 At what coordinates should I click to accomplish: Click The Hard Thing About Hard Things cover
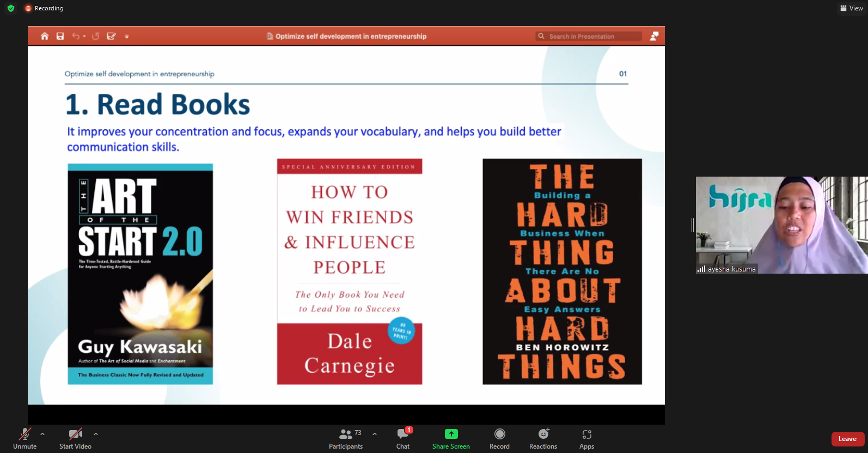pyautogui.click(x=562, y=271)
